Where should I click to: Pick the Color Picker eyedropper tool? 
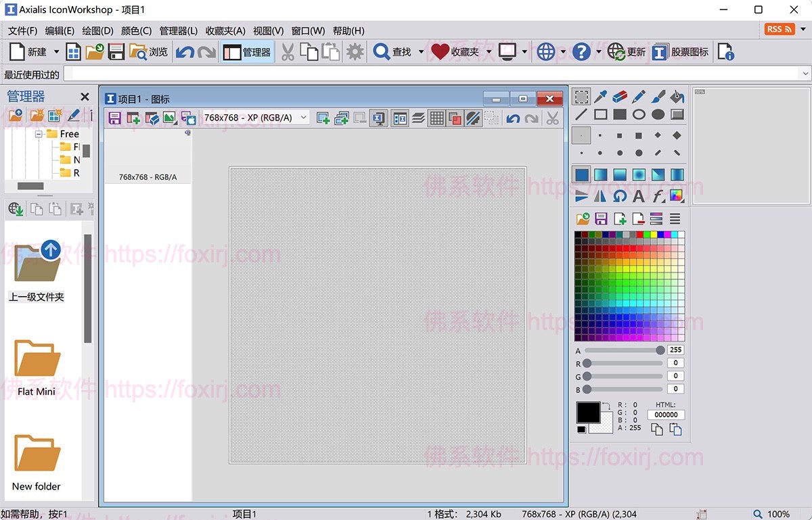tap(600, 97)
